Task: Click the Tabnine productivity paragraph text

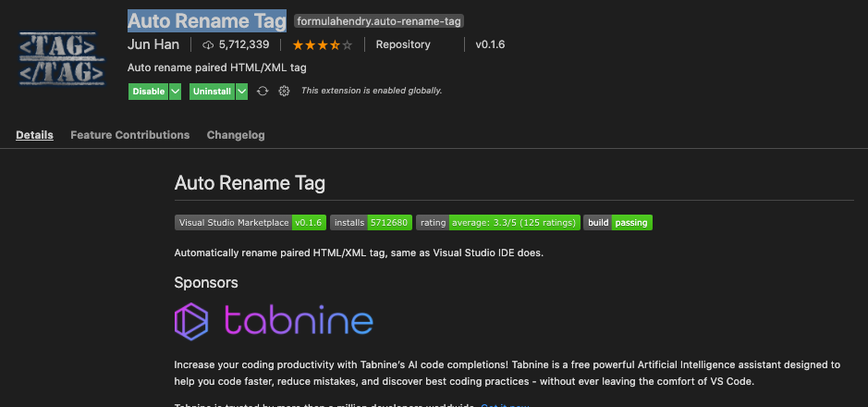Action: point(507,373)
